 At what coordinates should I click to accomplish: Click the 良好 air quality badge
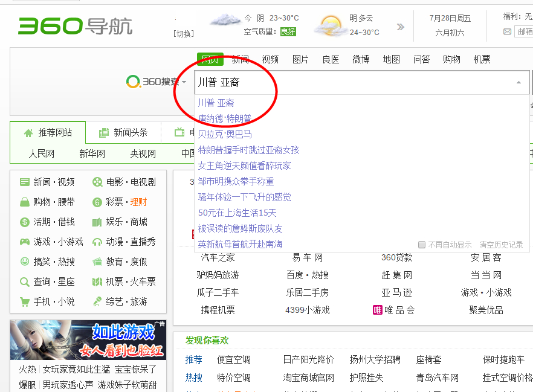tap(288, 32)
